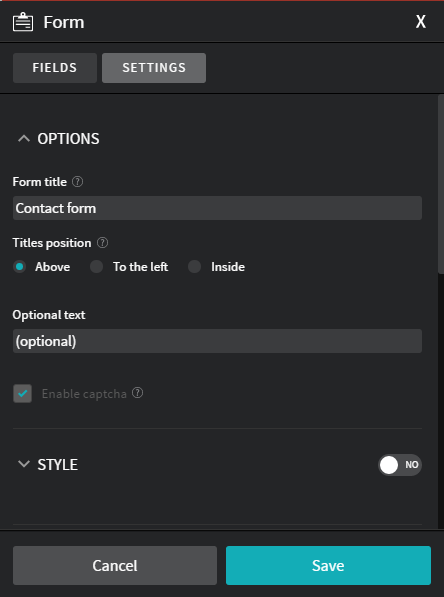Click the Cancel button
Screen dimensions: 444x597
(x=115, y=565)
